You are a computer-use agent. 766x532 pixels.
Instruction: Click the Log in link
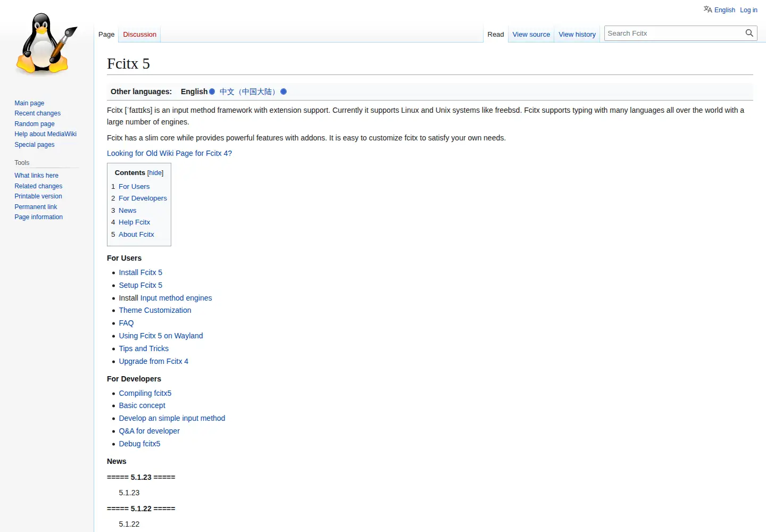click(748, 10)
